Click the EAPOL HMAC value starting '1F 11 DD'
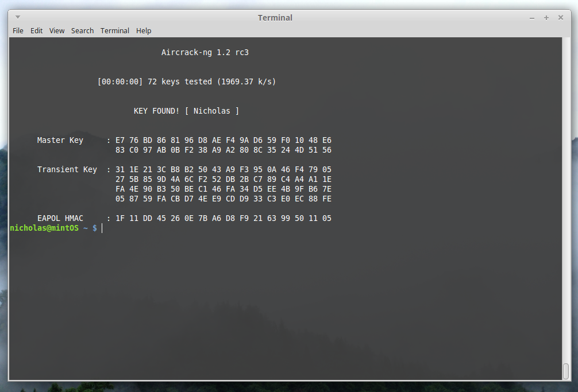This screenshot has height=392, width=578. 224,218
